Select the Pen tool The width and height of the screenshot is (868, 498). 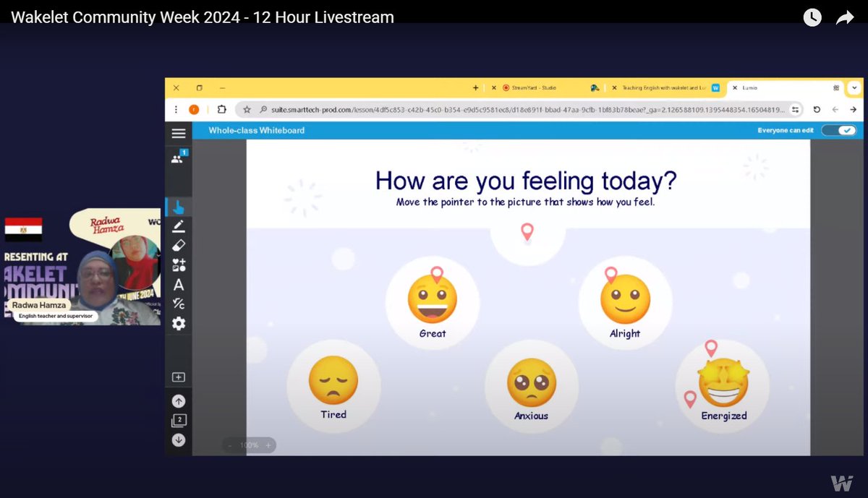tap(179, 227)
